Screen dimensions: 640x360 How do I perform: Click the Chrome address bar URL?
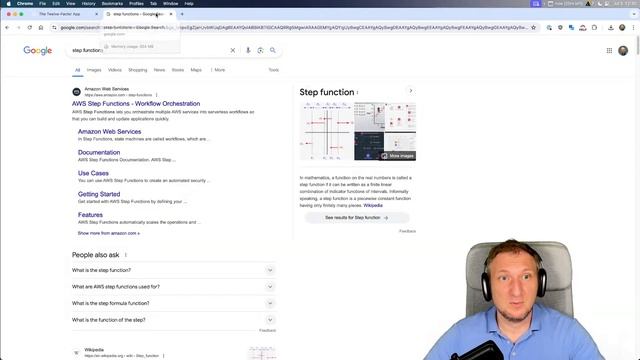pyautogui.click(x=294, y=27)
